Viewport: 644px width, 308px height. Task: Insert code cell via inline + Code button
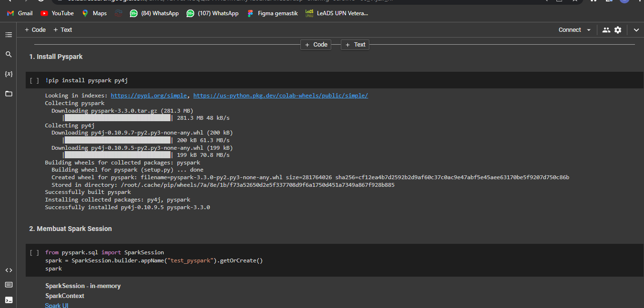point(316,45)
